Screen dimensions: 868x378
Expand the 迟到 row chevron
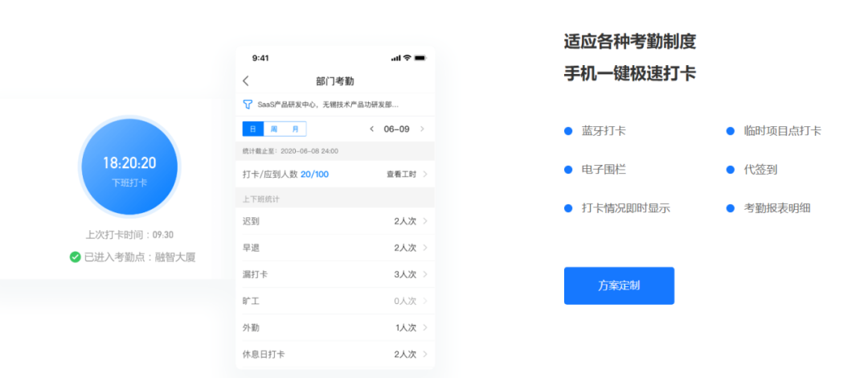pyautogui.click(x=424, y=221)
